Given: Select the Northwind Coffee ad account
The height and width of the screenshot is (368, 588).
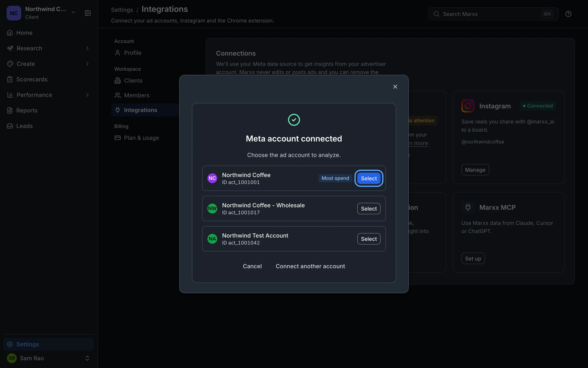Looking at the screenshot, I should pyautogui.click(x=369, y=178).
